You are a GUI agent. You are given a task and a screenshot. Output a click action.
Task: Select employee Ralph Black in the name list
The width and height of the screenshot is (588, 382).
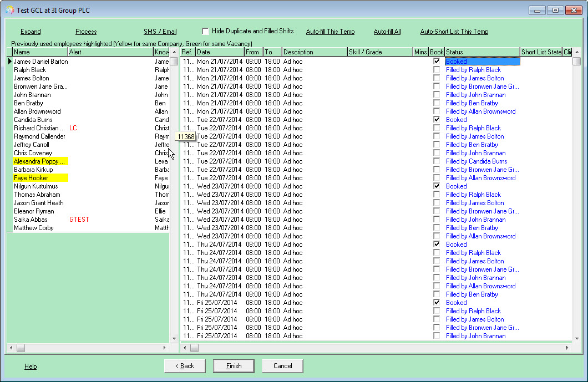click(x=30, y=70)
